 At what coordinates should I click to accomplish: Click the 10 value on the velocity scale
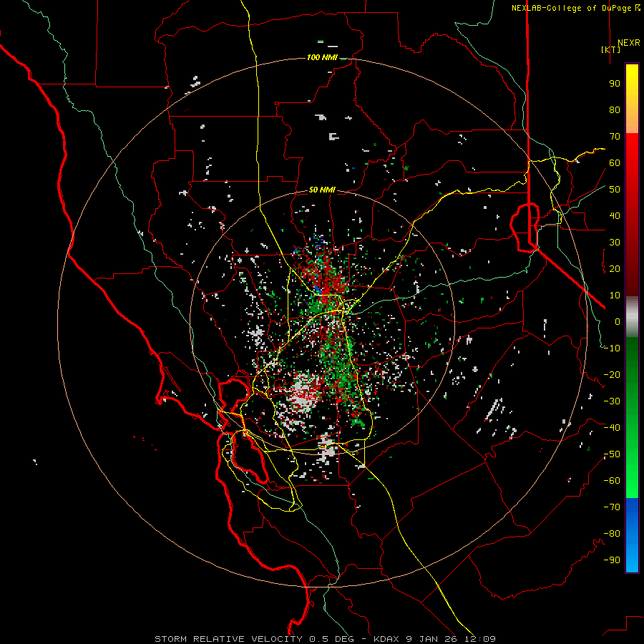coord(615,296)
